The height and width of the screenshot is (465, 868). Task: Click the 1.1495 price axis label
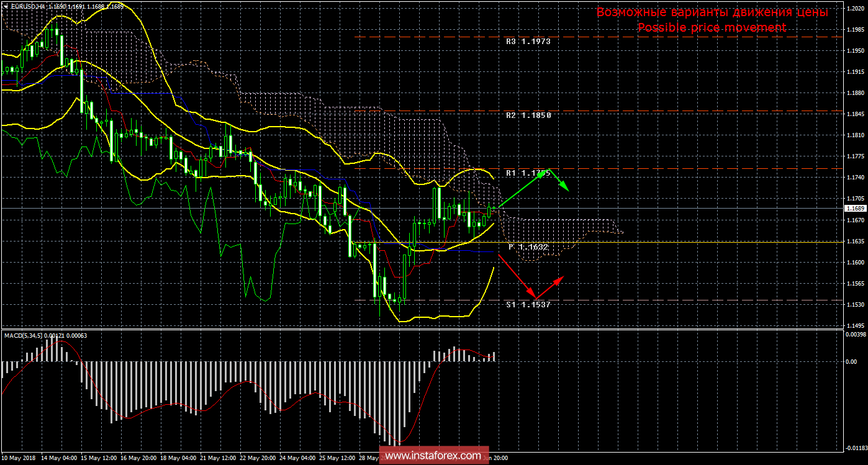(x=856, y=325)
